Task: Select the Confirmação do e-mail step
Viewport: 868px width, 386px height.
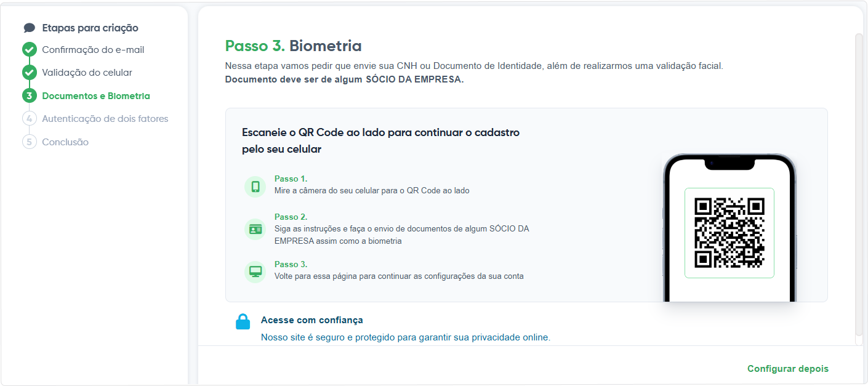Action: pyautogui.click(x=93, y=50)
